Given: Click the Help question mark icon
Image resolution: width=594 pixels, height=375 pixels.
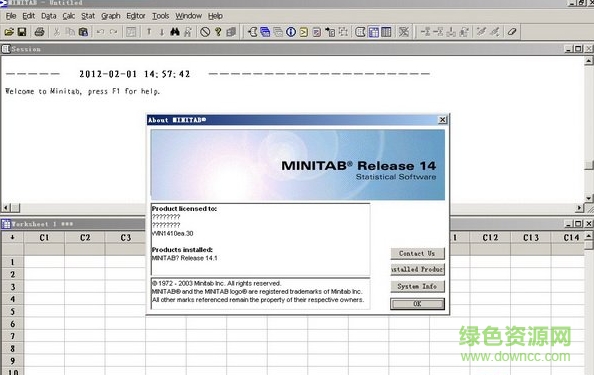Looking at the screenshot, I should pos(218,32).
